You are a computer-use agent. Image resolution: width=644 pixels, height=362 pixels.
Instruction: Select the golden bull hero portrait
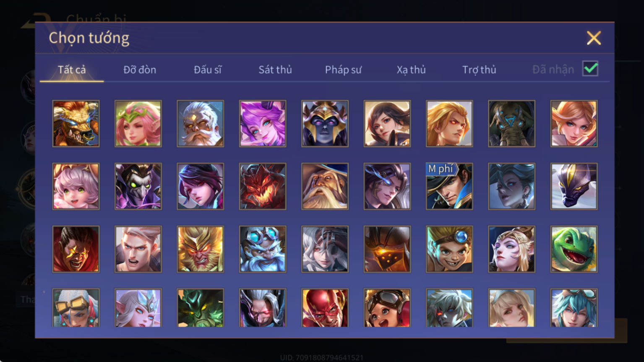pyautogui.click(x=76, y=124)
